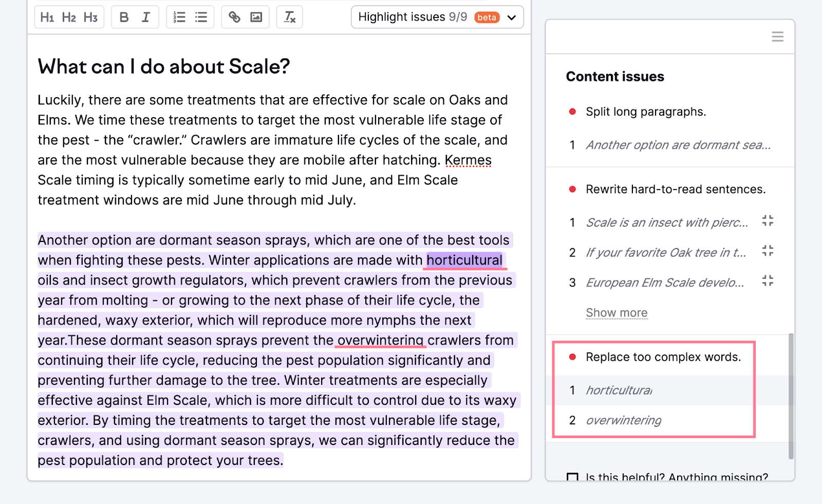Insert a numbered list
Screen dimensions: 822x504
[179, 17]
